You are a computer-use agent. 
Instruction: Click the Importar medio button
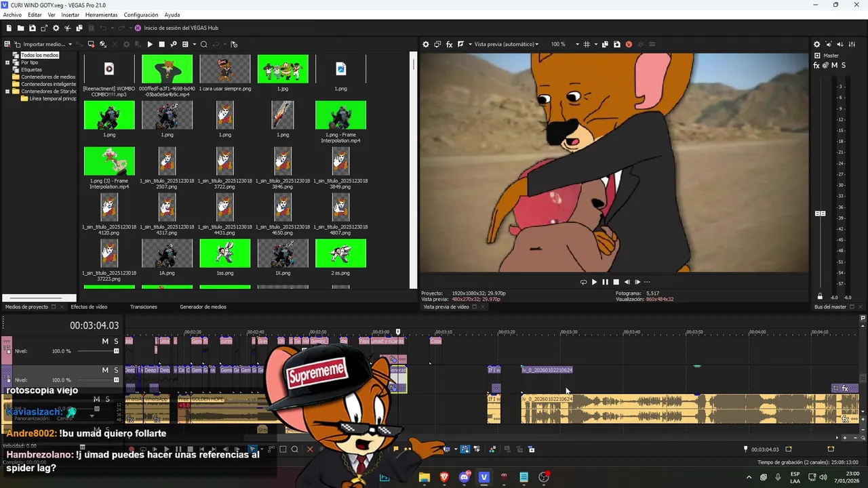(x=39, y=44)
